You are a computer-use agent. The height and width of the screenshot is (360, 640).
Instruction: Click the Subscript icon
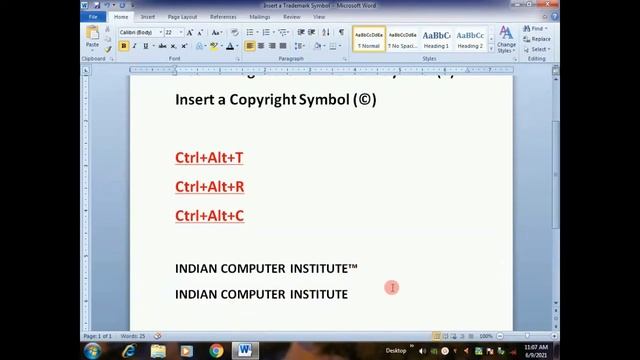pos(173,46)
